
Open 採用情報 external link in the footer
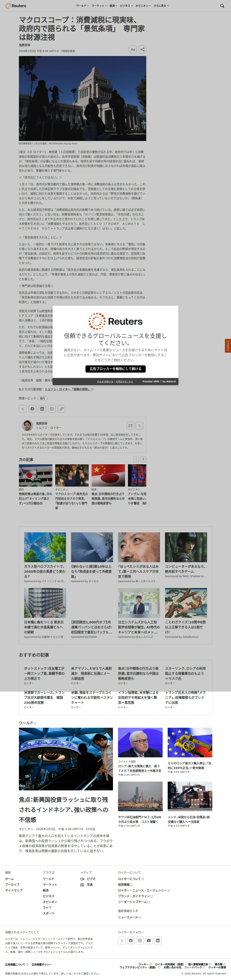[125, 884]
